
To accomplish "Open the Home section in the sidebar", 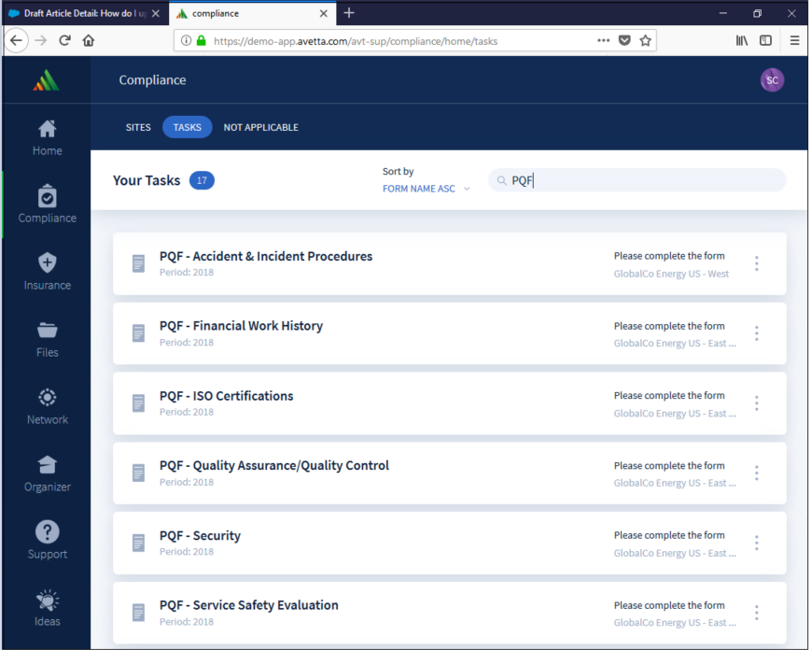I will pos(47,135).
